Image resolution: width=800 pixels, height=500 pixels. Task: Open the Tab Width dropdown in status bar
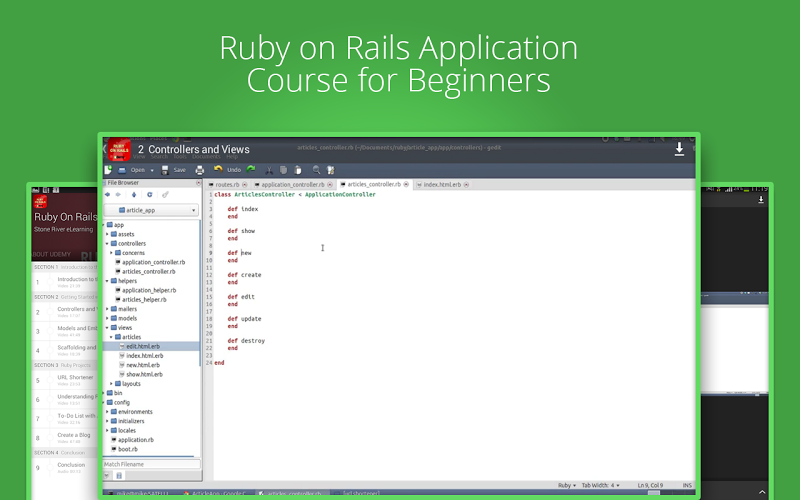(x=601, y=485)
